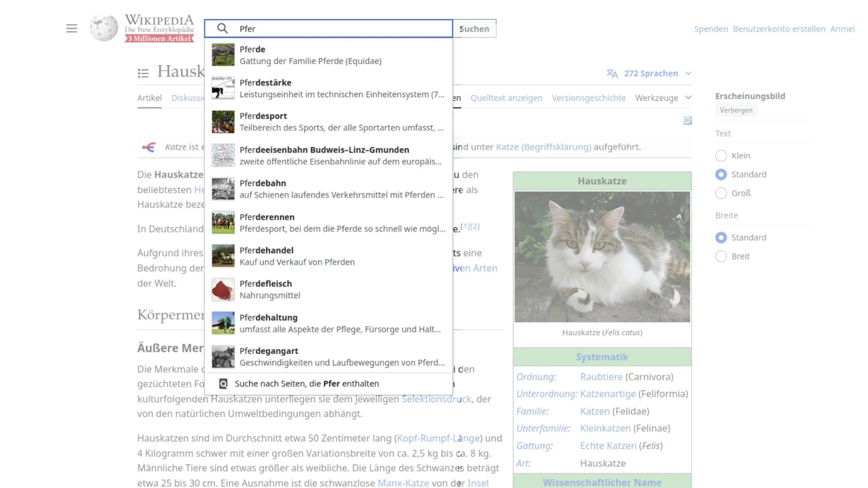The width and height of the screenshot is (868, 488).
Task: Select the Klein text size option
Action: [x=721, y=155]
